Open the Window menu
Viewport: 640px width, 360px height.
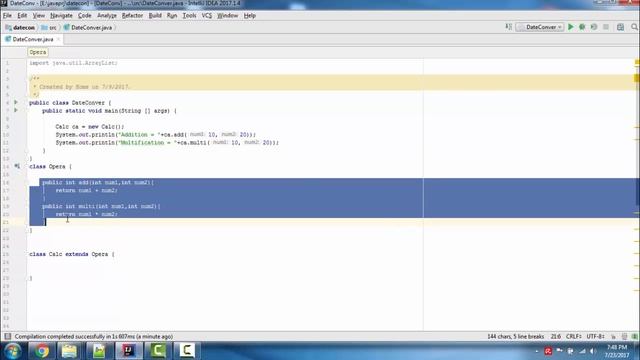227,16
